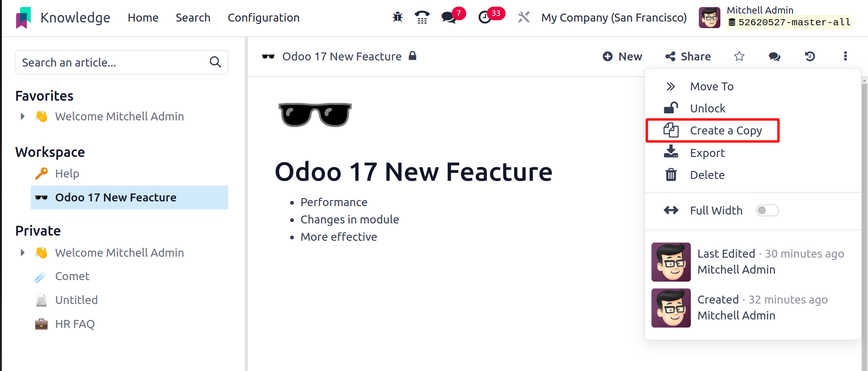Add article to favorites with star icon

pyautogui.click(x=739, y=56)
